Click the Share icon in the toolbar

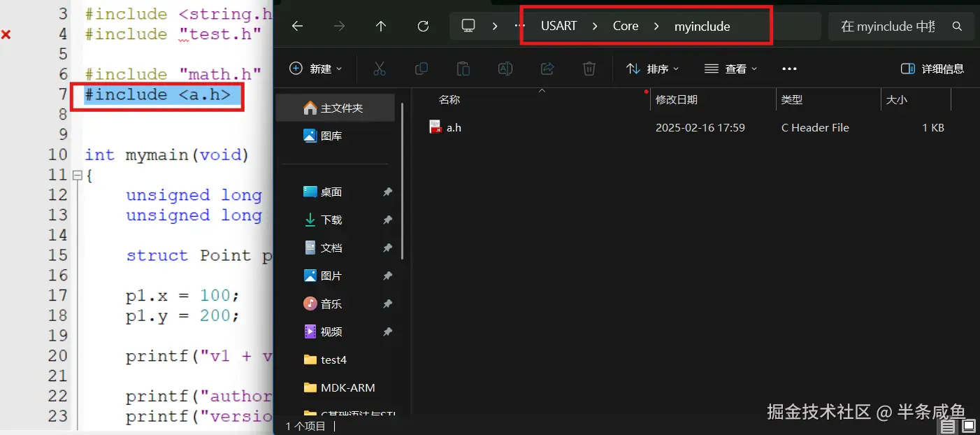tap(547, 68)
